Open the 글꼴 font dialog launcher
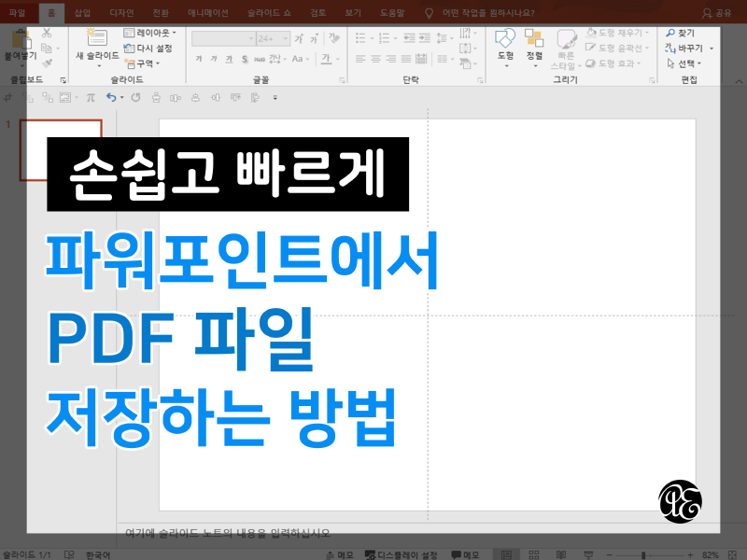This screenshot has width=747, height=560. [342, 80]
